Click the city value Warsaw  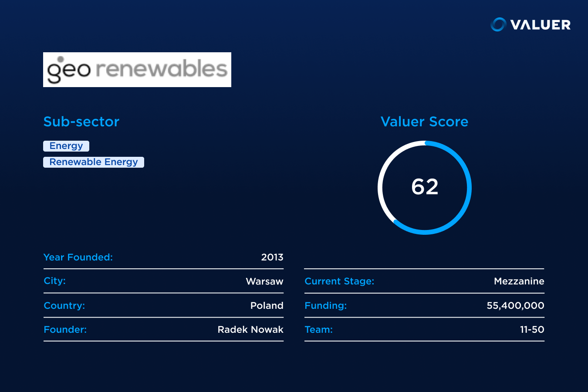coord(264,281)
